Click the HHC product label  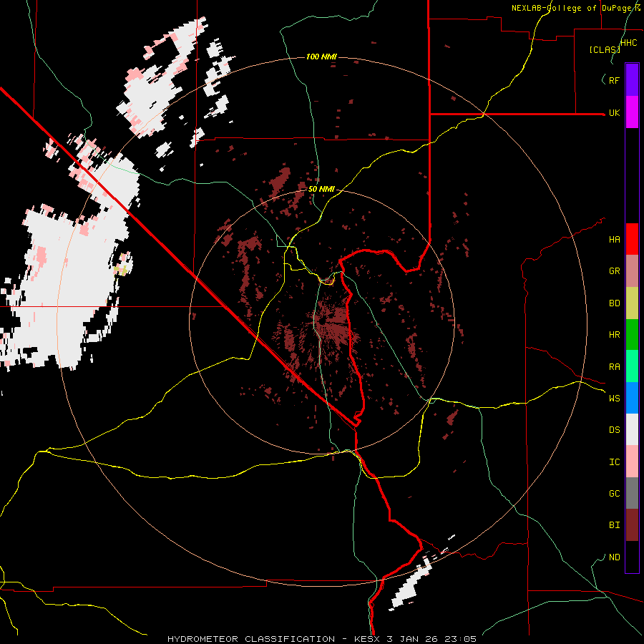(628, 43)
